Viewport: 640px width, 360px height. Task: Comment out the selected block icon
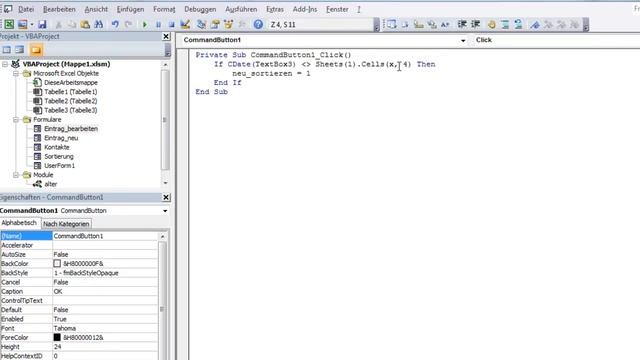(x=505, y=24)
